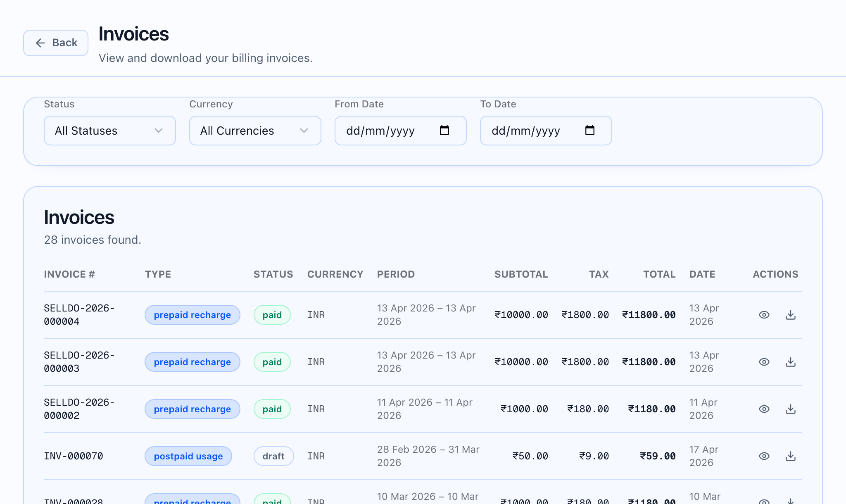
Task: Click the SUBTOTAL column header
Action: tap(521, 274)
